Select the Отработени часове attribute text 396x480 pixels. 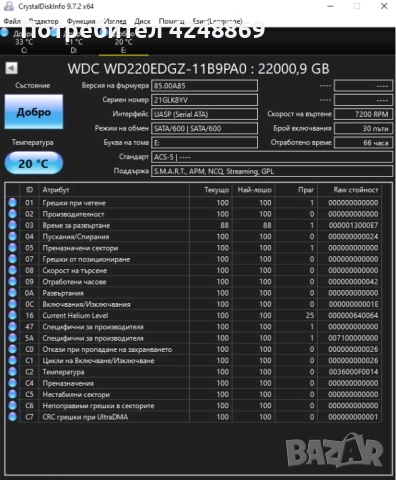pyautogui.click(x=74, y=282)
